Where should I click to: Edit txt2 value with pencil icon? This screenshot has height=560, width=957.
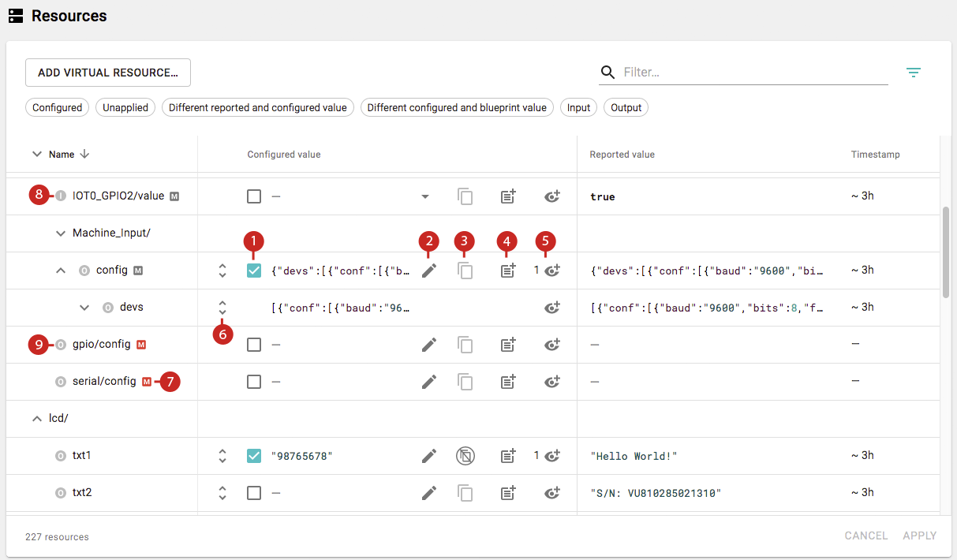(428, 493)
